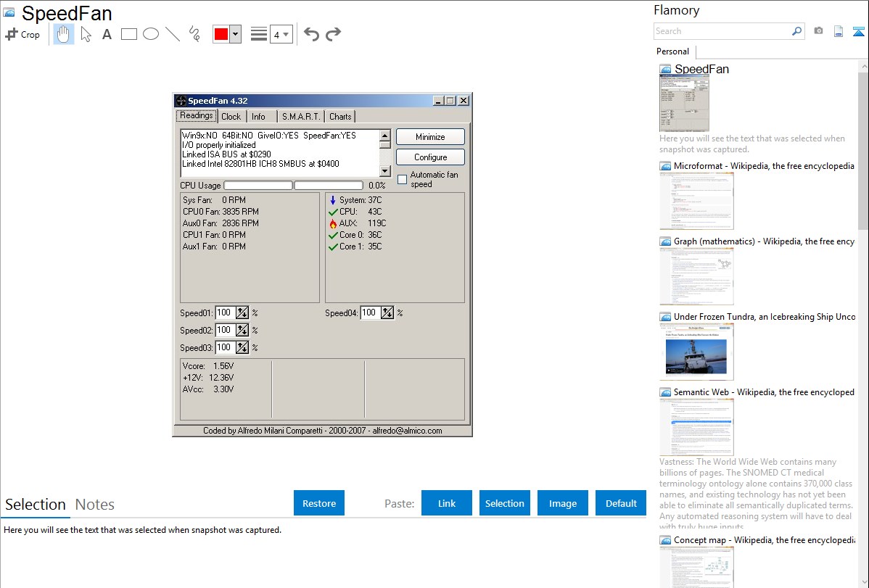Open the SpeedFan snapshot thumbnail
Image resolution: width=869 pixels, height=588 pixels.
click(x=685, y=104)
